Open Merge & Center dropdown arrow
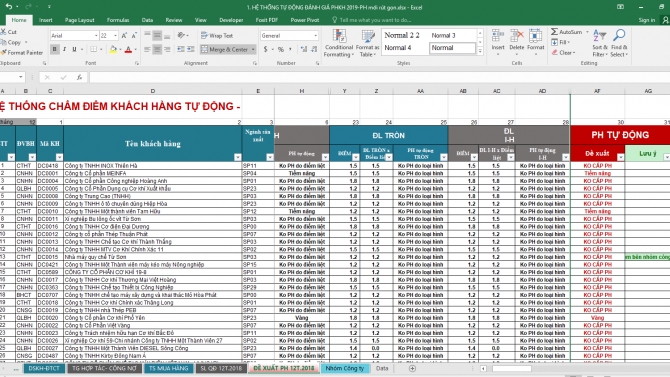670x377 pixels. pyautogui.click(x=253, y=50)
